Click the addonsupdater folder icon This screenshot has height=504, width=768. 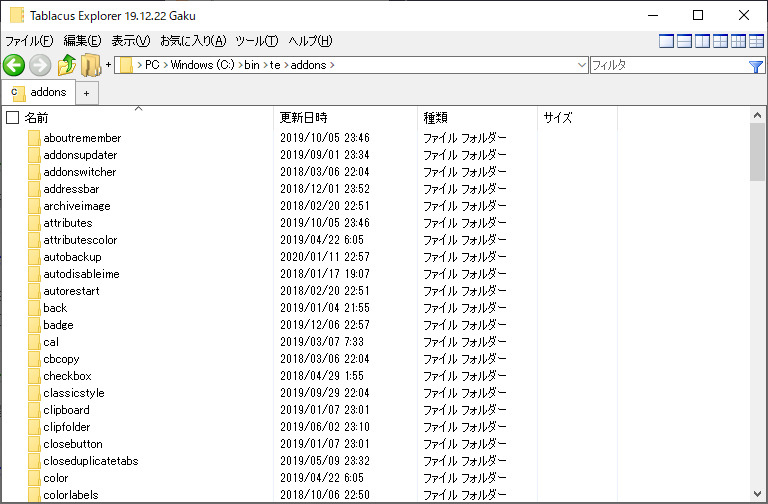coord(34,155)
